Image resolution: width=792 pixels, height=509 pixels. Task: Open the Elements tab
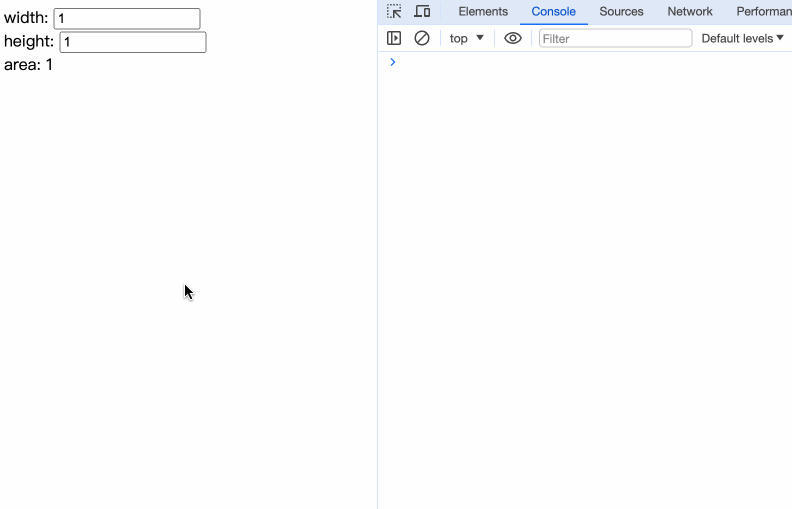coord(483,12)
